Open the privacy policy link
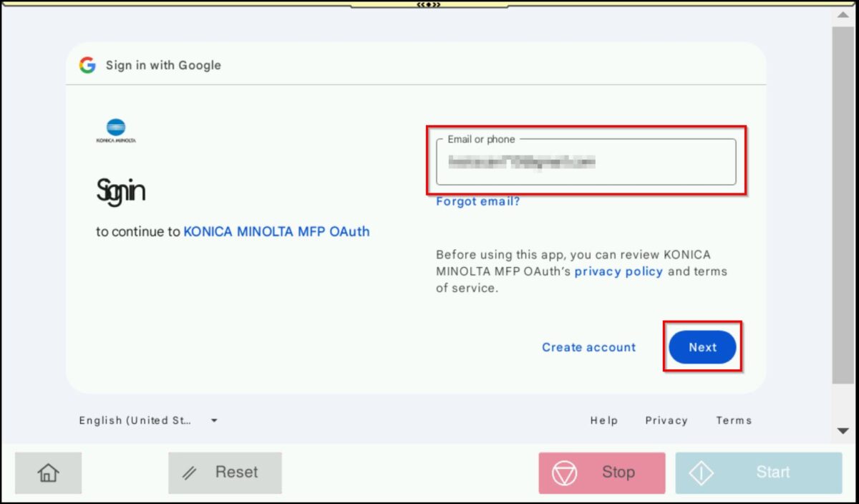Viewport: 859px width, 504px height. 618,271
